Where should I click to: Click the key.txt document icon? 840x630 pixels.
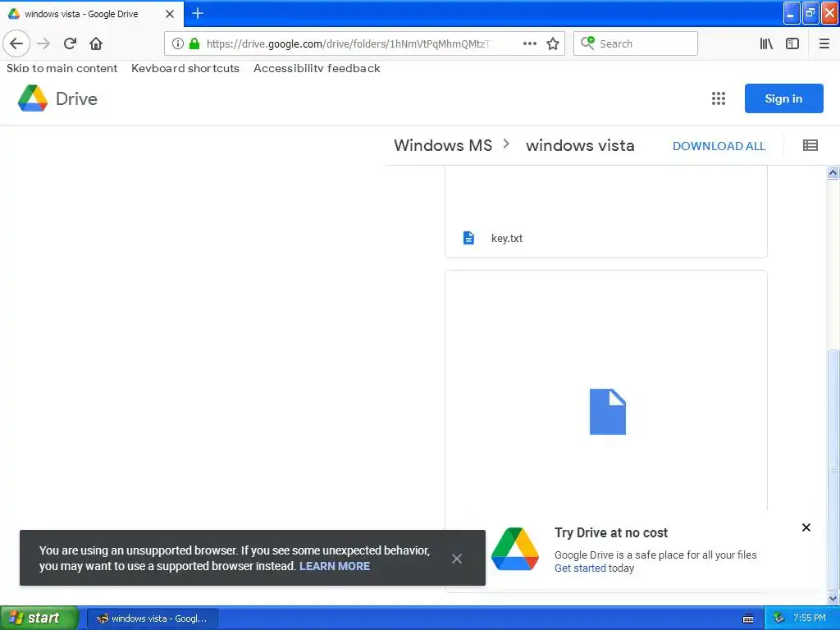pyautogui.click(x=468, y=238)
